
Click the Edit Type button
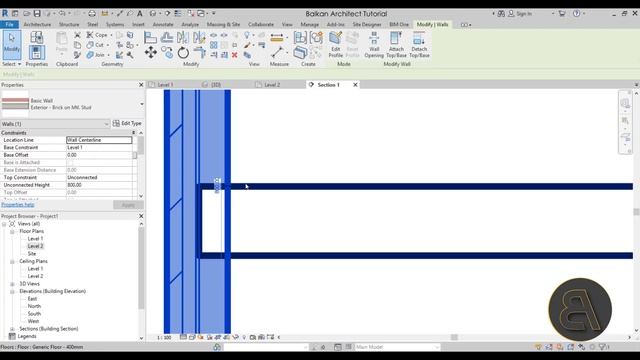[x=127, y=123]
